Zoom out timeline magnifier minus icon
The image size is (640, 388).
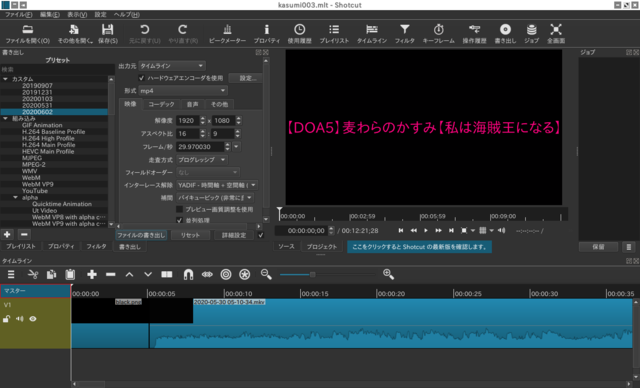(266, 275)
